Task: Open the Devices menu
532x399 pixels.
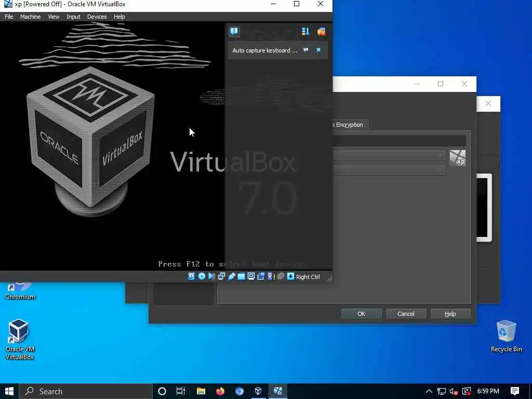Action: (97, 17)
